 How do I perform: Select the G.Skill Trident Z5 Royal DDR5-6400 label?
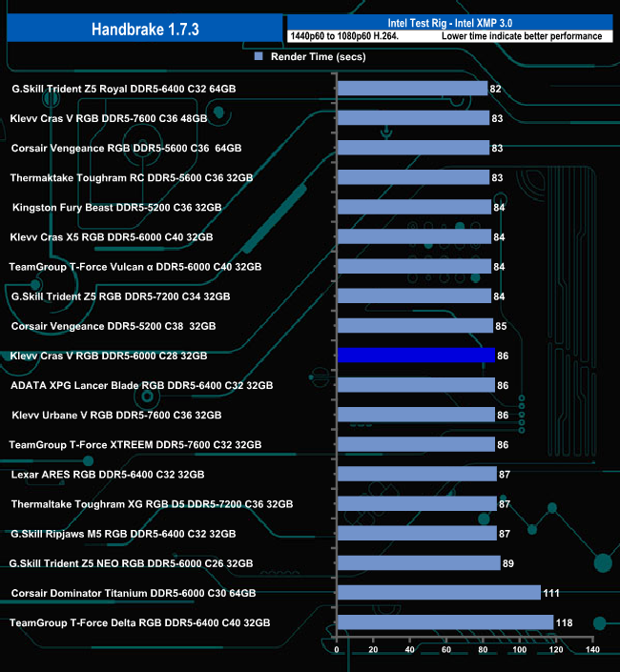coord(123,89)
